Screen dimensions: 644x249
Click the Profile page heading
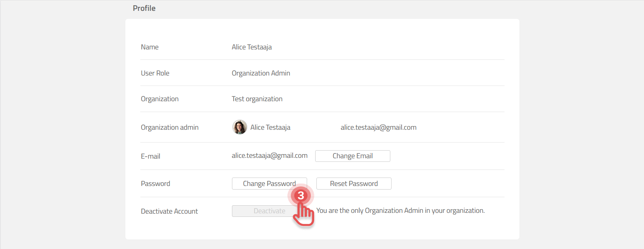point(144,8)
